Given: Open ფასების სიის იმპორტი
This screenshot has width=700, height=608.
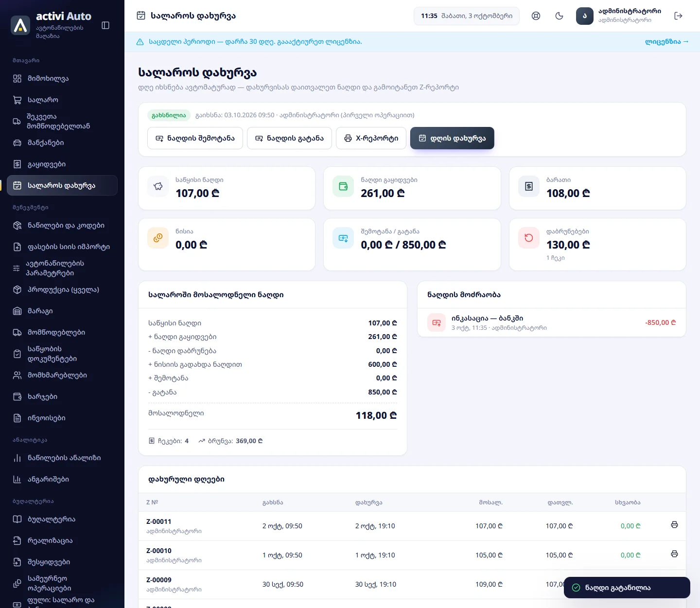Looking at the screenshot, I should point(62,247).
